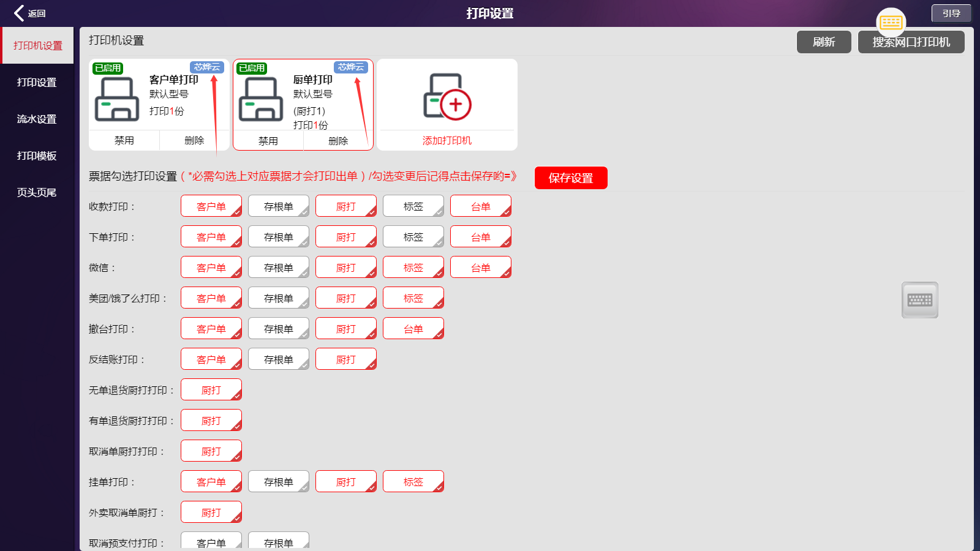Select the 客户单打印 printer icon
980x551 pixels.
117,99
